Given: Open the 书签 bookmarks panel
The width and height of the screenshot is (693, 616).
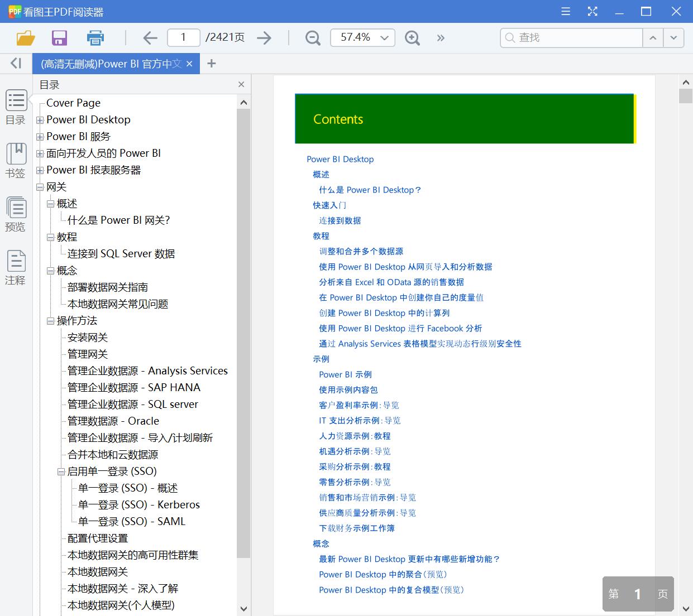Looking at the screenshot, I should pyautogui.click(x=16, y=161).
